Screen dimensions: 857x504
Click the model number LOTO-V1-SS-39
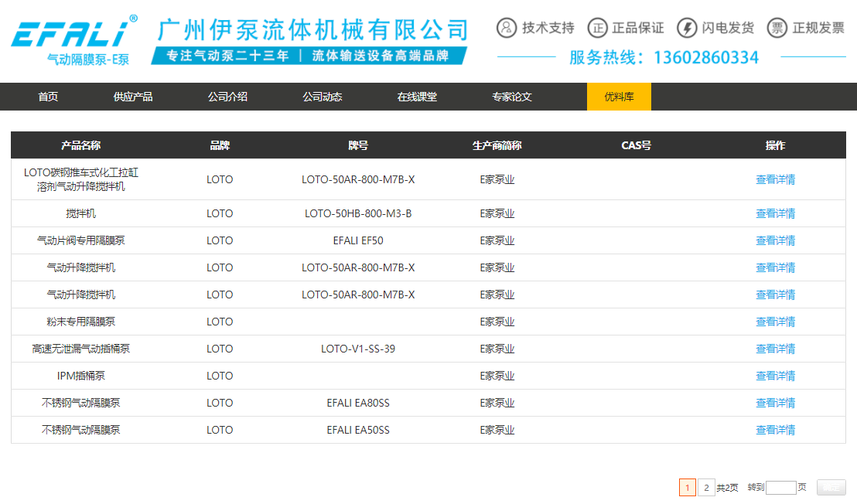358,349
